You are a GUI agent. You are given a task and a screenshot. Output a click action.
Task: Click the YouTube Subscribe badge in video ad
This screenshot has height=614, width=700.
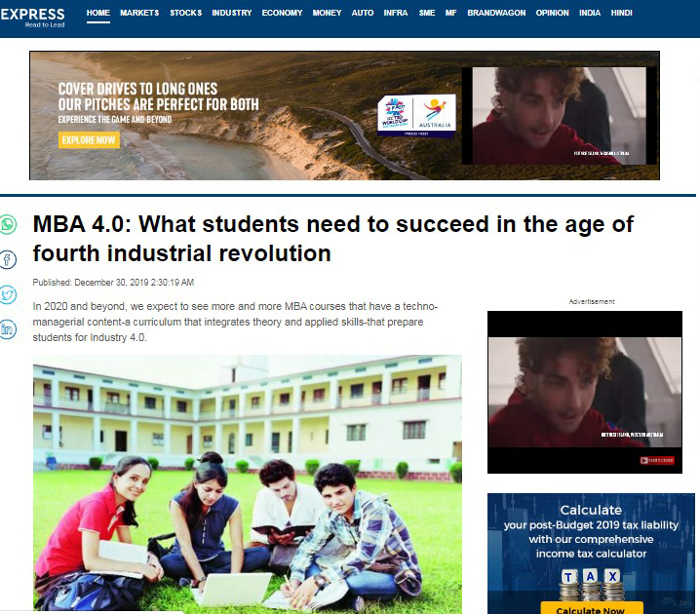pos(657,460)
